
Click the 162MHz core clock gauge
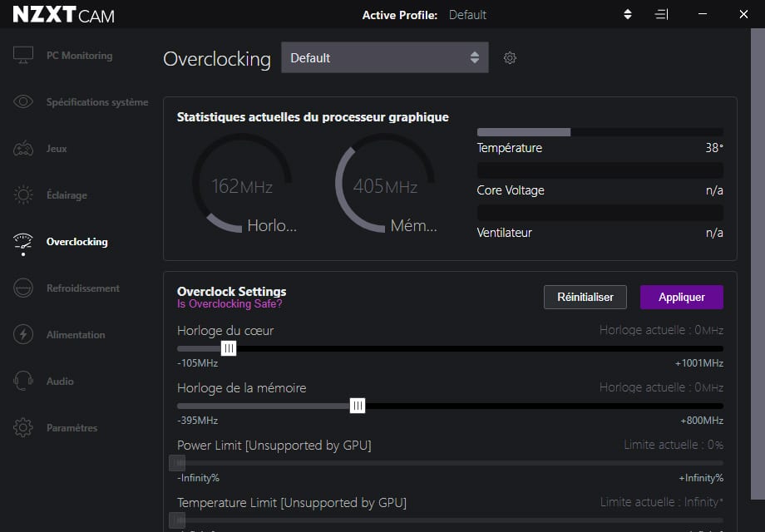[x=241, y=183]
